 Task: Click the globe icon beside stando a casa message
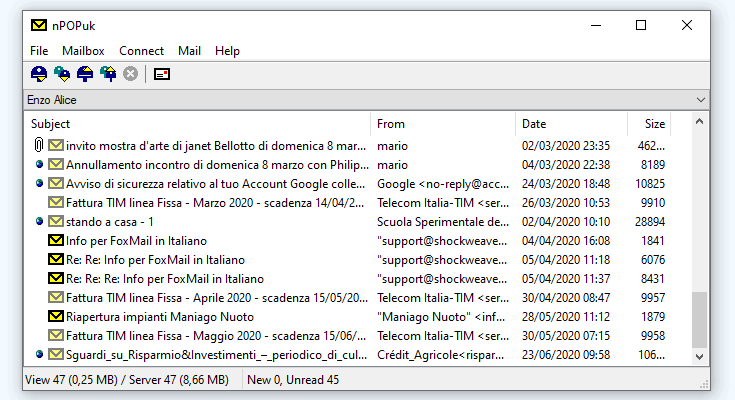pyautogui.click(x=39, y=221)
